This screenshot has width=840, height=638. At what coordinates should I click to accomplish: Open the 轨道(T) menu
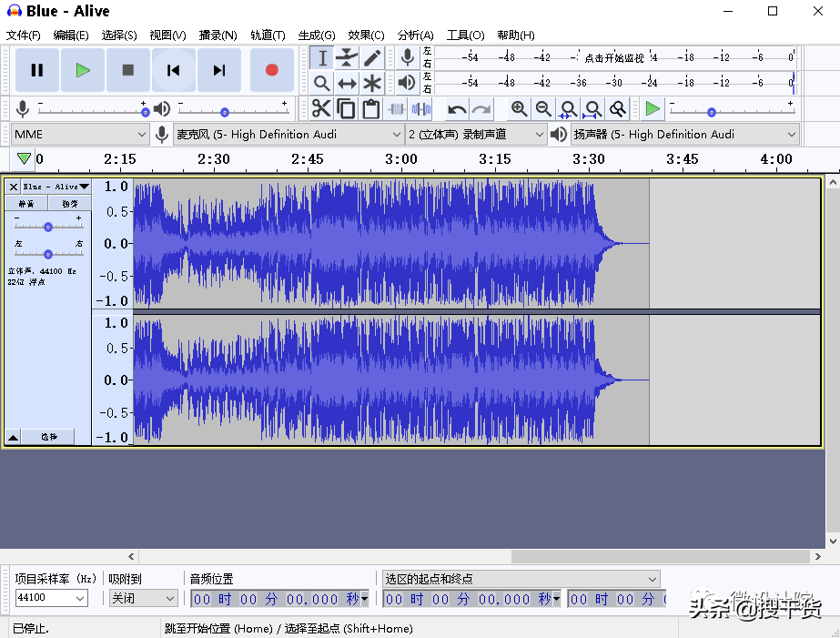(x=268, y=35)
